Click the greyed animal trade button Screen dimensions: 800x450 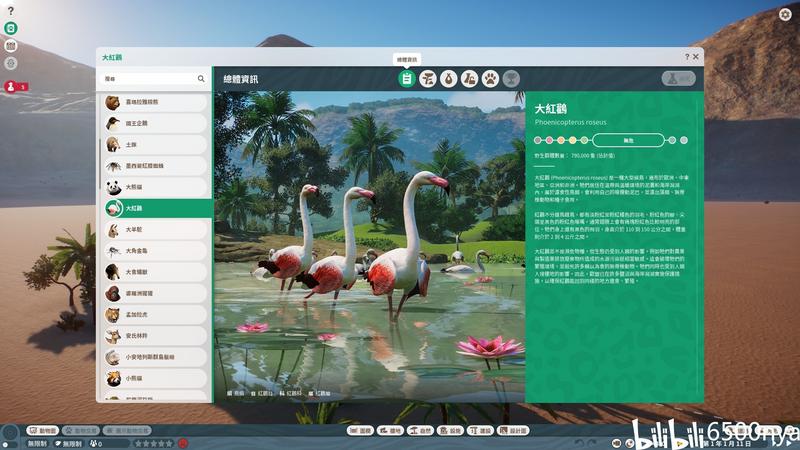click(x=81, y=431)
